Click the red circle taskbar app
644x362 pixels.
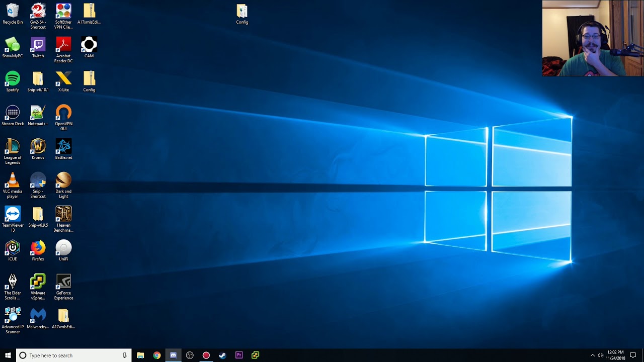[206, 355]
